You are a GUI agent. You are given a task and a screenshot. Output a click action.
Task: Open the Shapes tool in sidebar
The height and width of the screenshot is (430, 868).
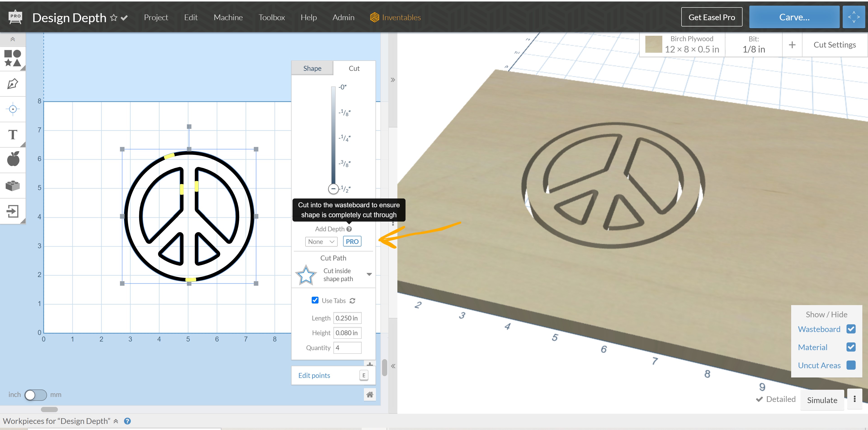12,58
